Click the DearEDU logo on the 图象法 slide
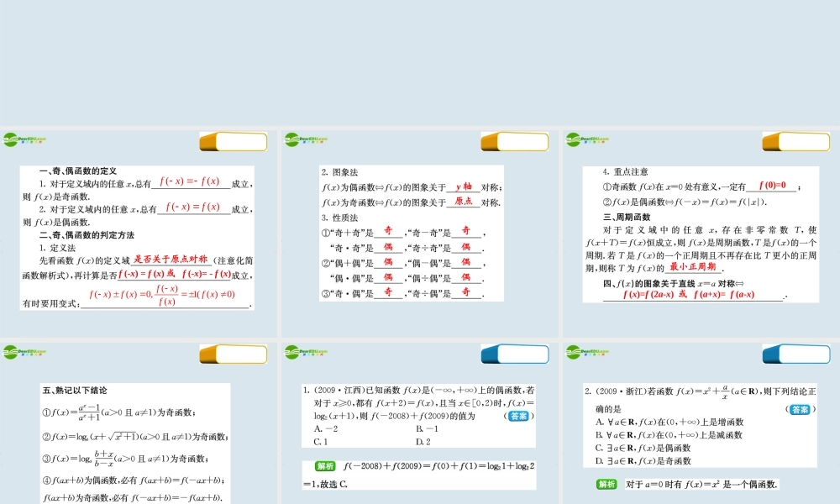Image resolution: width=840 pixels, height=504 pixels. point(306,139)
